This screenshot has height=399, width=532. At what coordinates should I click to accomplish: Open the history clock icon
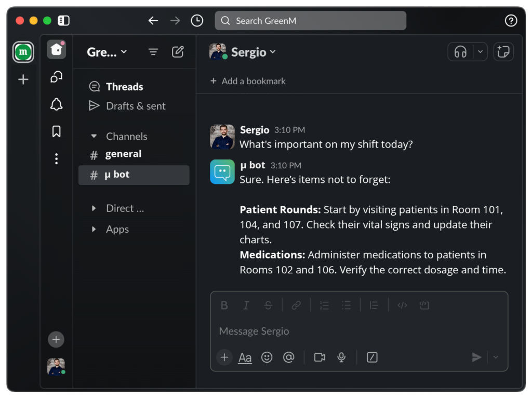197,21
